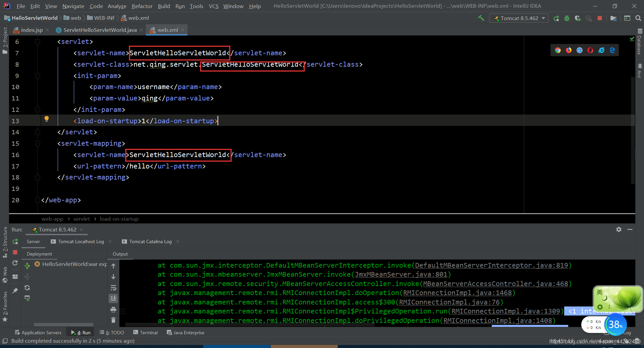Click the yellow intention light bulb on line 13
644x348 pixels.
click(47, 119)
